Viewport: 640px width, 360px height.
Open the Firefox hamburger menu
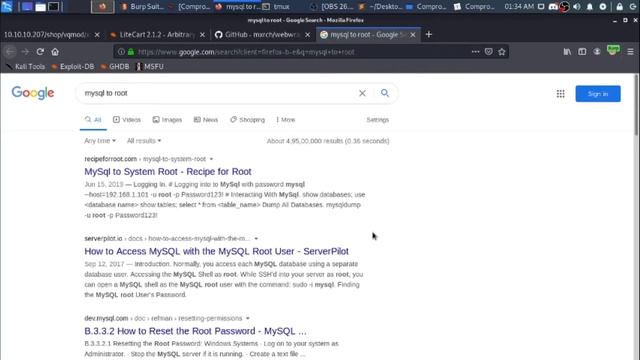point(631,52)
